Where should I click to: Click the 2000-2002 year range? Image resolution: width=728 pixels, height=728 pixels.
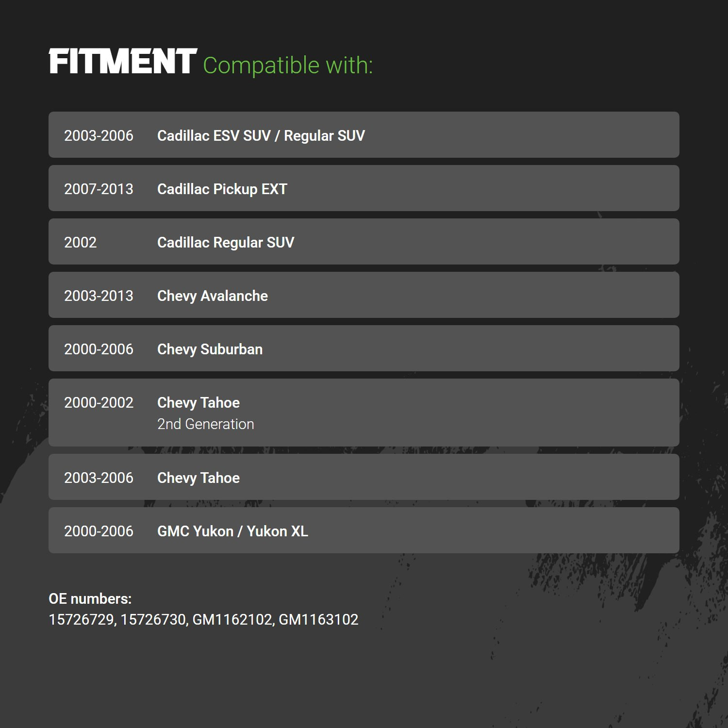click(99, 402)
